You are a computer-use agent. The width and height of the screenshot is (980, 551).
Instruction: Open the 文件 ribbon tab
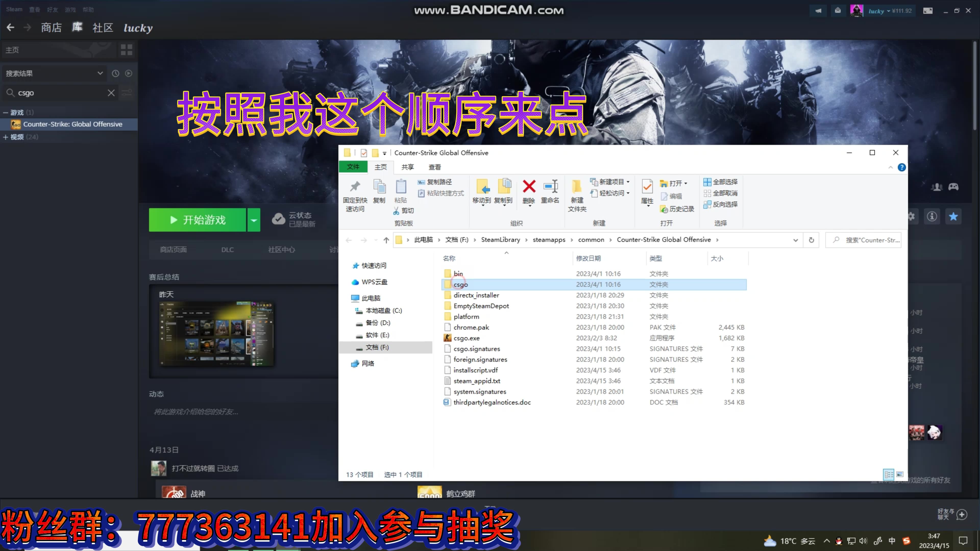pyautogui.click(x=353, y=167)
